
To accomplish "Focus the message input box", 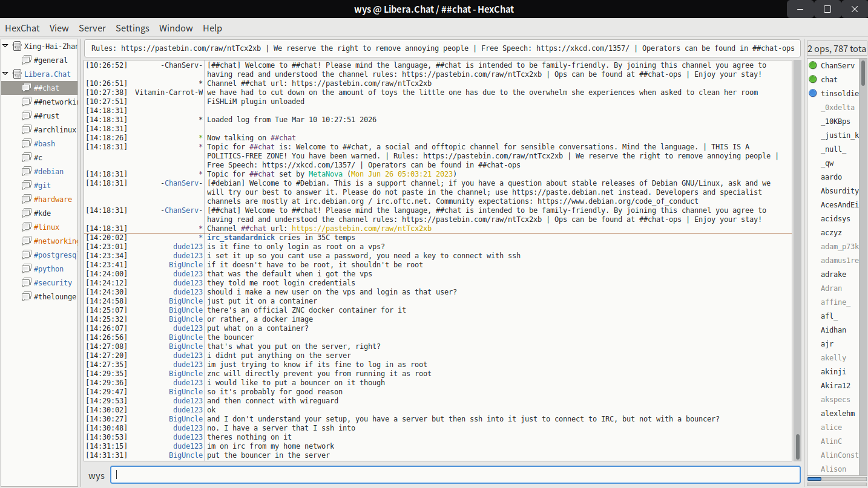I will pyautogui.click(x=455, y=475).
